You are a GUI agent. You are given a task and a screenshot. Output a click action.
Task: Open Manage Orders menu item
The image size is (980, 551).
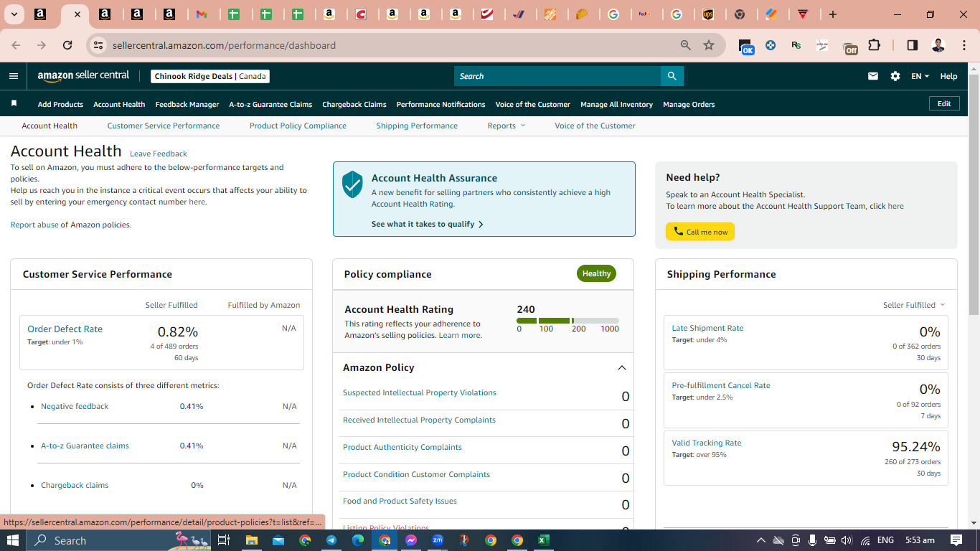(689, 104)
